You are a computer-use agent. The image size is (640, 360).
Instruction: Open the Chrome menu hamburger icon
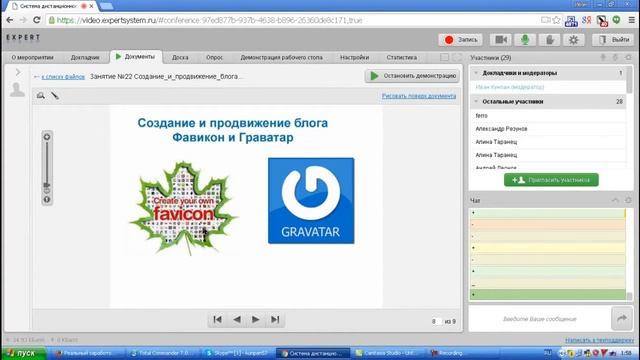click(x=631, y=20)
